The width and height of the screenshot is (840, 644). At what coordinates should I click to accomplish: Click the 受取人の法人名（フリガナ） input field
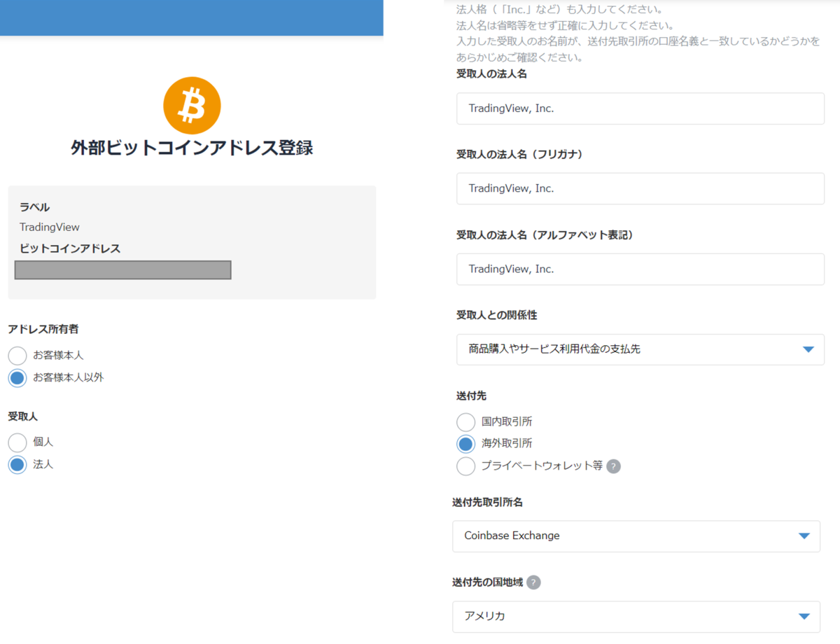pos(640,188)
